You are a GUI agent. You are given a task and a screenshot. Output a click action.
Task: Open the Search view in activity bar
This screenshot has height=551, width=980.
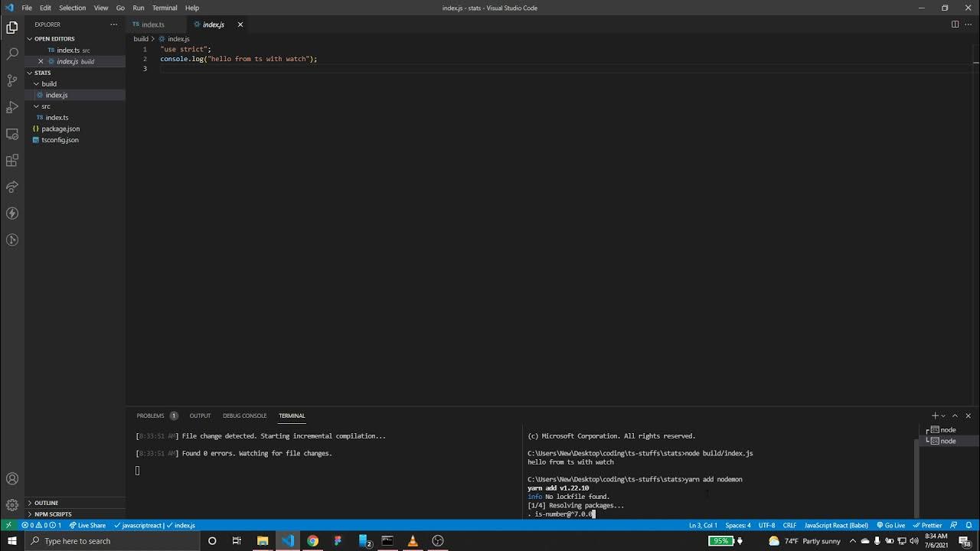(x=12, y=54)
